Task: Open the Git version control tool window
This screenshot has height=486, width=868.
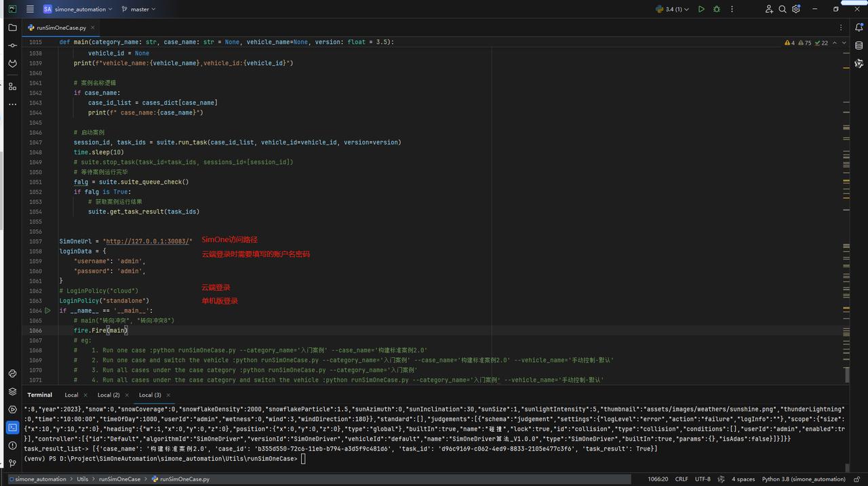Action: (x=12, y=463)
